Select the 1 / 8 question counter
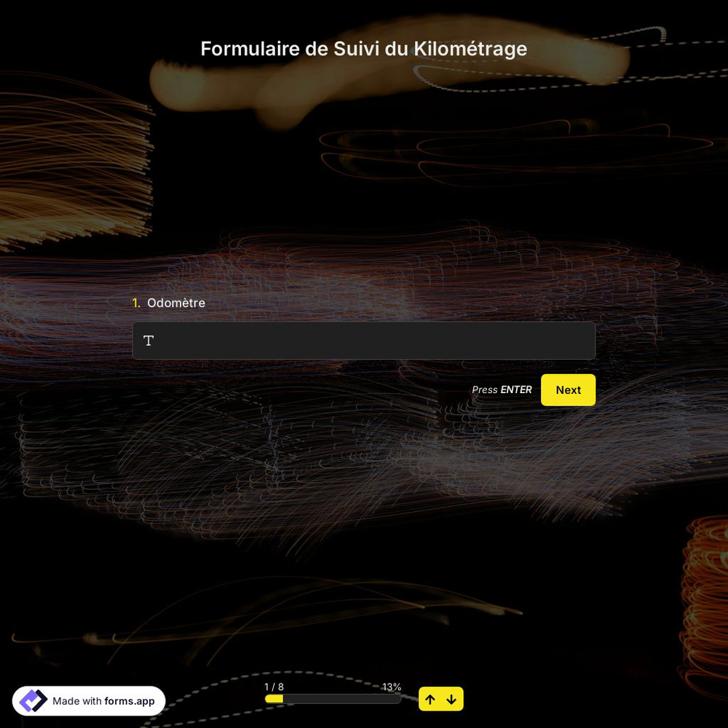 274,687
